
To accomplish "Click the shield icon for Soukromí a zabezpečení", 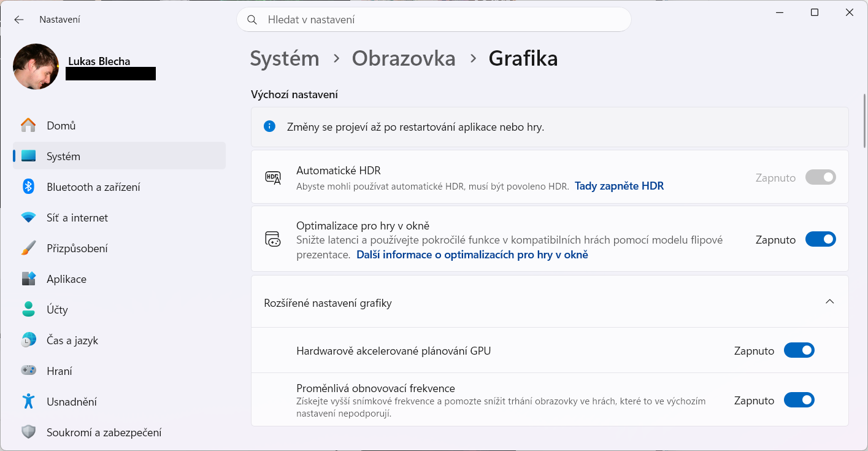I will click(28, 432).
